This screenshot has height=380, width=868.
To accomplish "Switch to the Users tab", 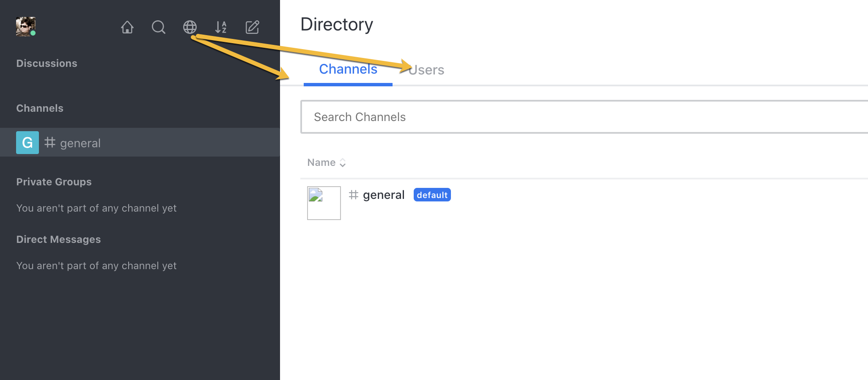I will 427,70.
